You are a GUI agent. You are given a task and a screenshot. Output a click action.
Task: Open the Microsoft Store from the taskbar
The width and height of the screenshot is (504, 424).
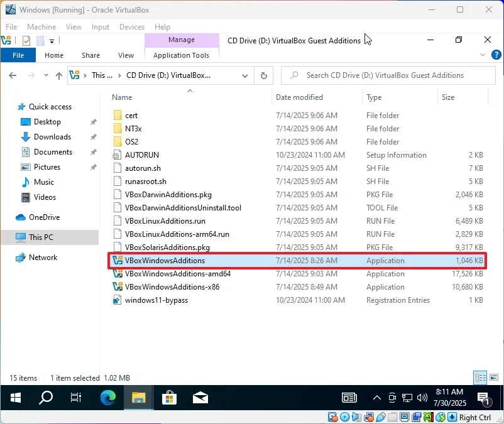169,398
